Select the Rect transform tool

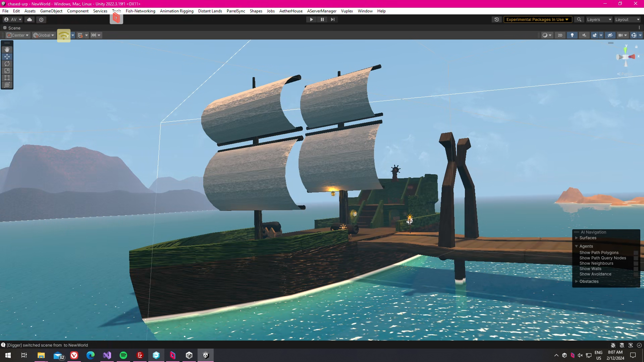coord(7,78)
